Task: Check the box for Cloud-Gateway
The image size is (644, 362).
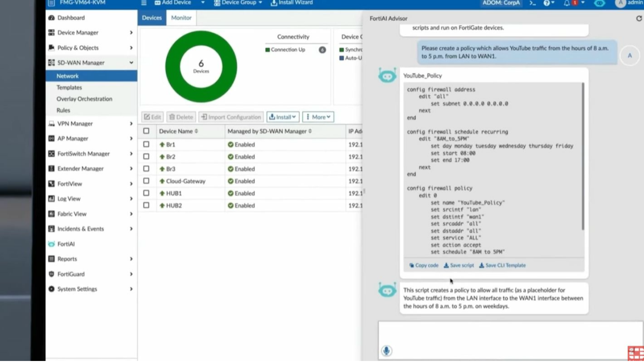Action: pyautogui.click(x=146, y=181)
